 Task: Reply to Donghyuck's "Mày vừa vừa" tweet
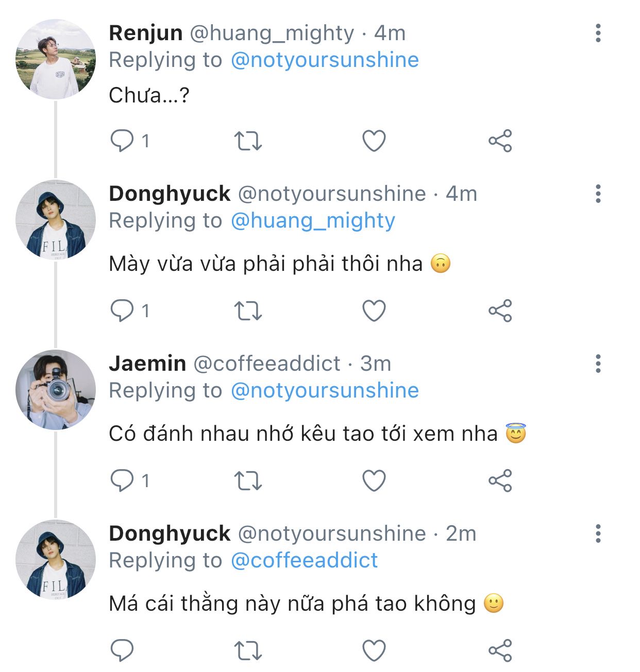122,311
